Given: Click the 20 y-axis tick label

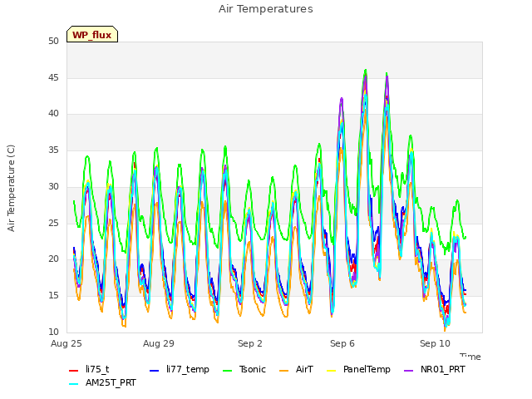Looking at the screenshot, I should tap(53, 259).
